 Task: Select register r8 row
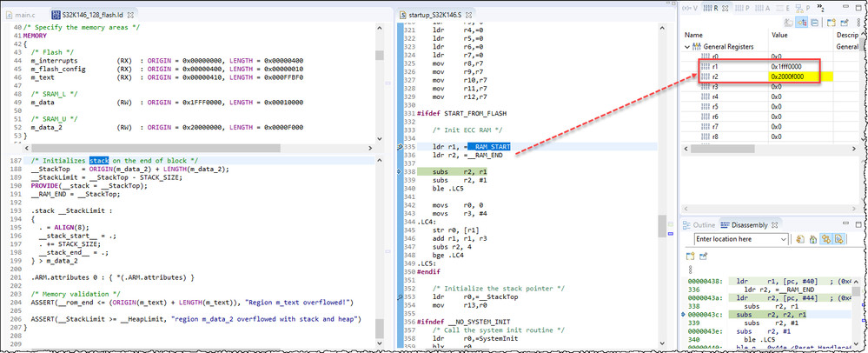(770, 137)
